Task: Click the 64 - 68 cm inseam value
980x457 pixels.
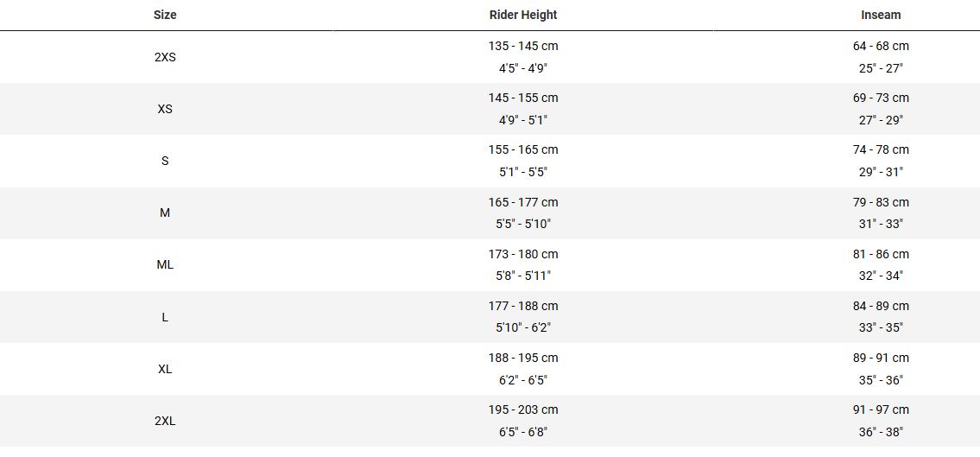Action: click(x=881, y=46)
